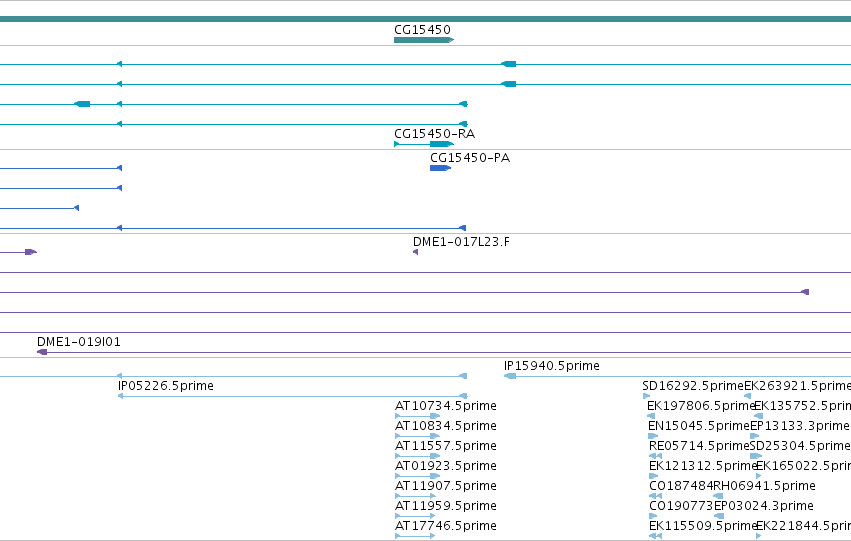Screen dimensions: 851x541
Task: Select AT17746.5prime EST label
Action: coord(446,526)
